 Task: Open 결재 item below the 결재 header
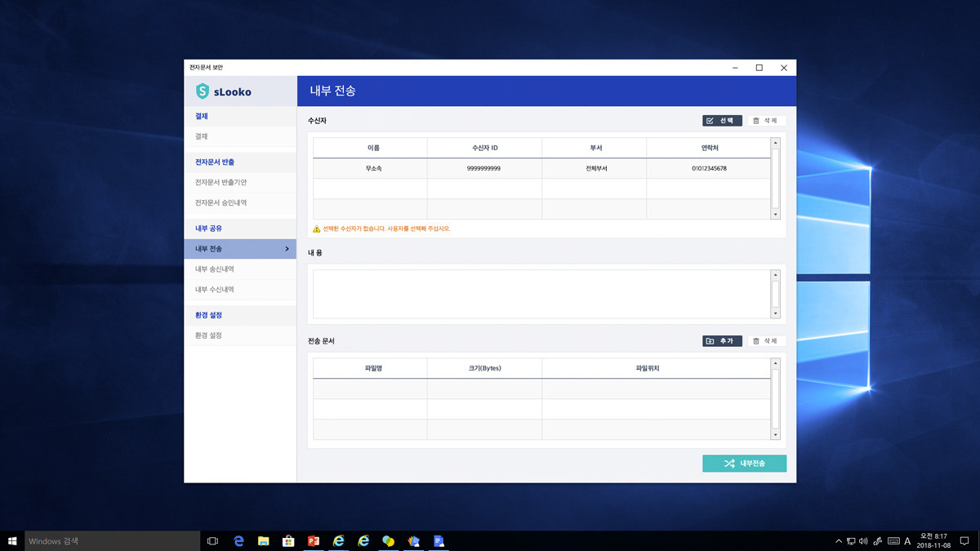[240, 136]
